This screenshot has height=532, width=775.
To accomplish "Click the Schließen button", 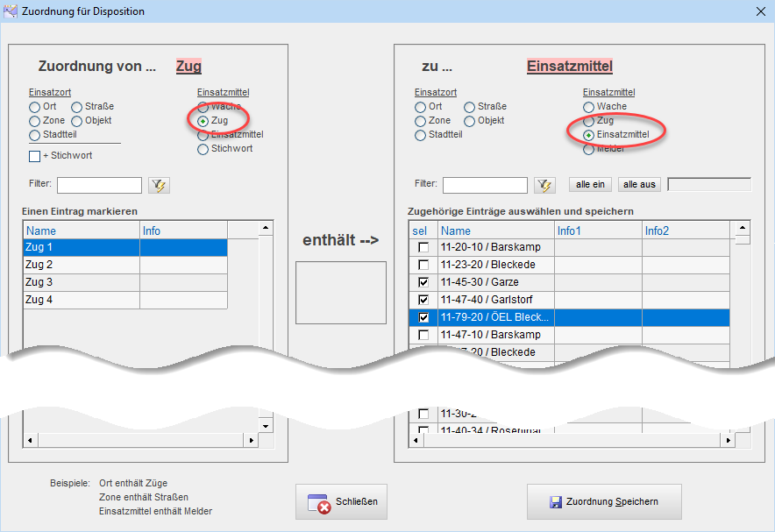I will (343, 501).
